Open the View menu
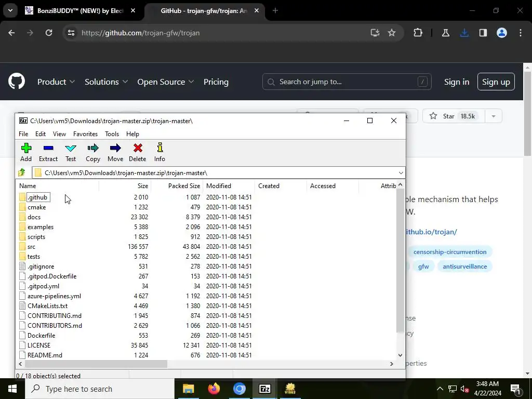The image size is (532, 399). (x=59, y=134)
